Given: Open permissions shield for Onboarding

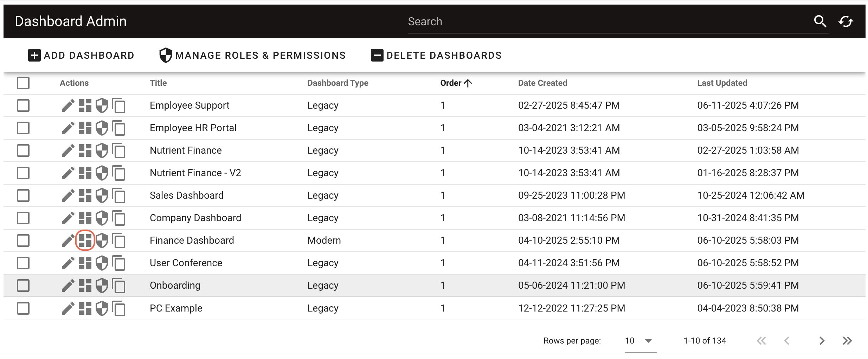Looking at the screenshot, I should pos(102,286).
